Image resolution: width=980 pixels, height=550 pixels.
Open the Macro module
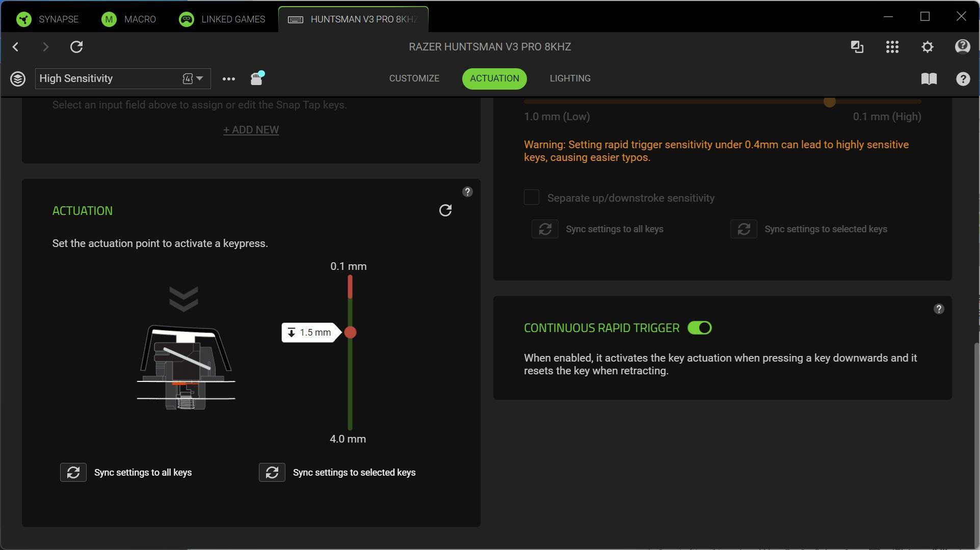tap(129, 19)
